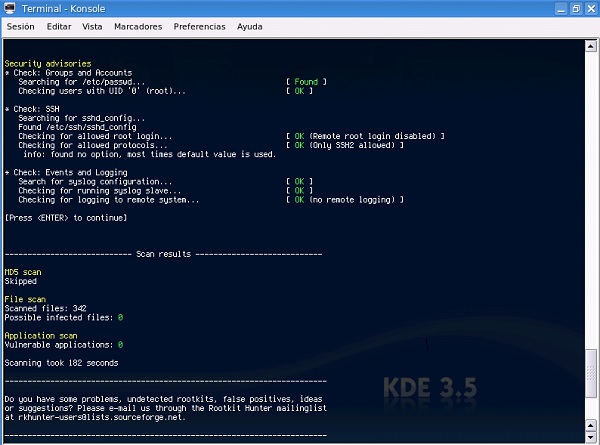This screenshot has width=600, height=445.
Task: Click '(no remote logging)' result
Action: click(352, 200)
